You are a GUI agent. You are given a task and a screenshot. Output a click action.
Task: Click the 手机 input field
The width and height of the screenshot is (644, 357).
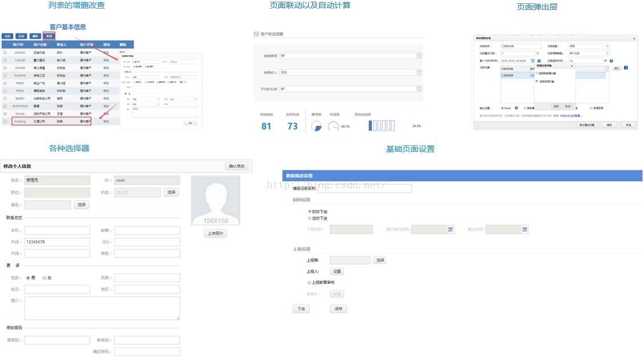point(57,230)
